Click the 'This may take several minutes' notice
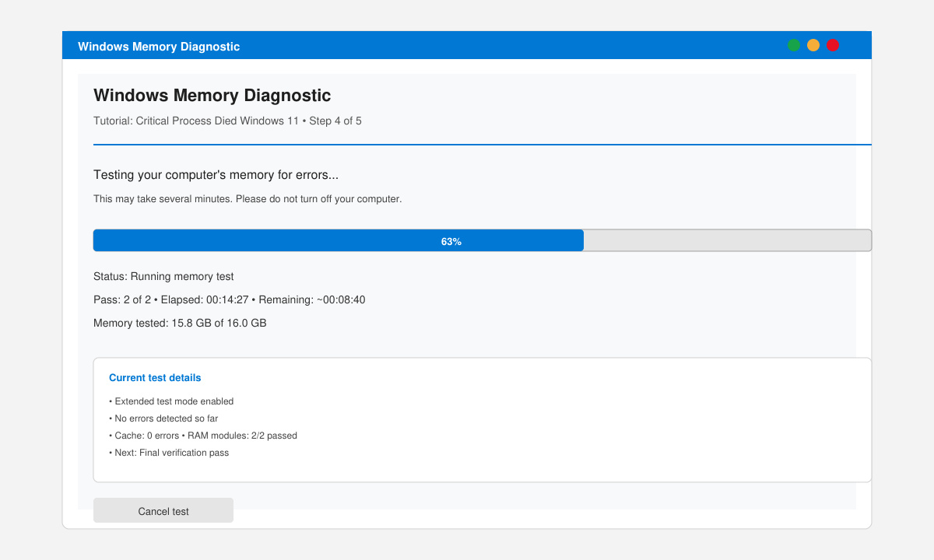934x560 pixels. pyautogui.click(x=248, y=199)
